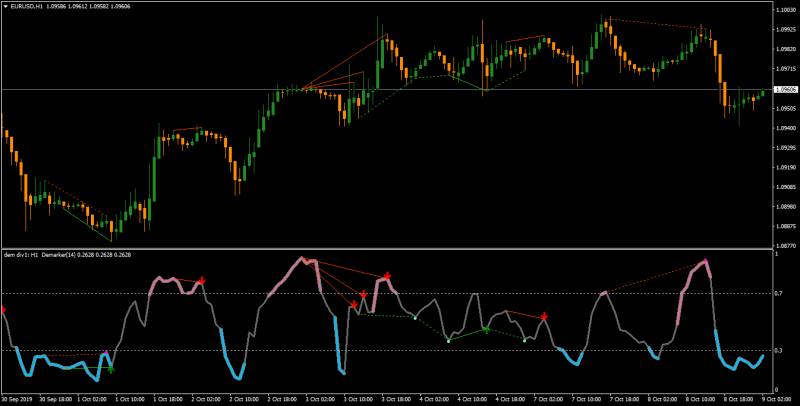The height and width of the screenshot is (406, 800).
Task: Select red down arrow signal above 7 Oct 02:00
Action: [544, 317]
